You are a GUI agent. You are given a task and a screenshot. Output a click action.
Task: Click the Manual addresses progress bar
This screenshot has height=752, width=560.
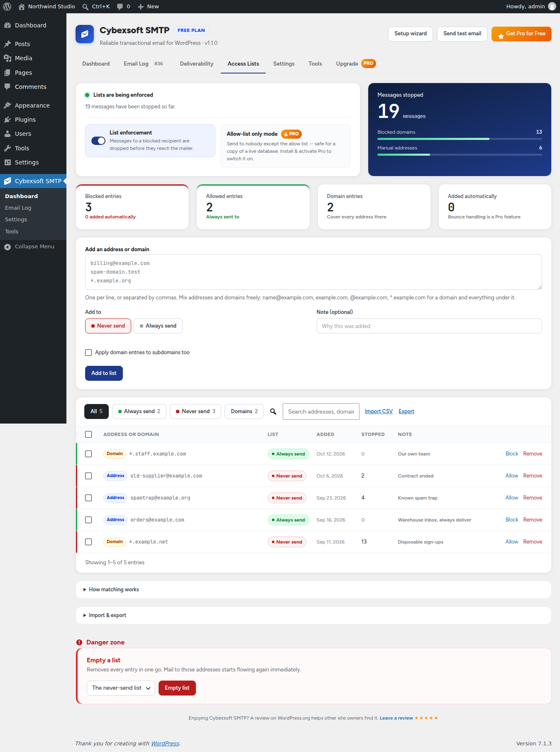point(460,154)
